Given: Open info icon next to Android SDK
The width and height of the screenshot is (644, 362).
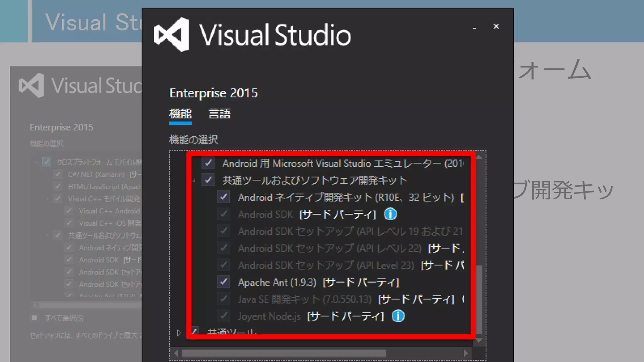Looking at the screenshot, I should click(x=390, y=214).
